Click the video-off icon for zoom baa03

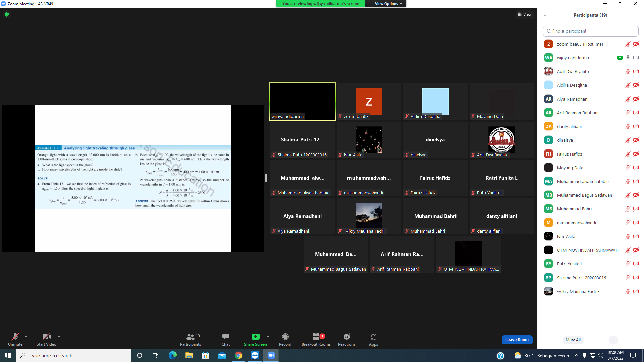(636, 44)
